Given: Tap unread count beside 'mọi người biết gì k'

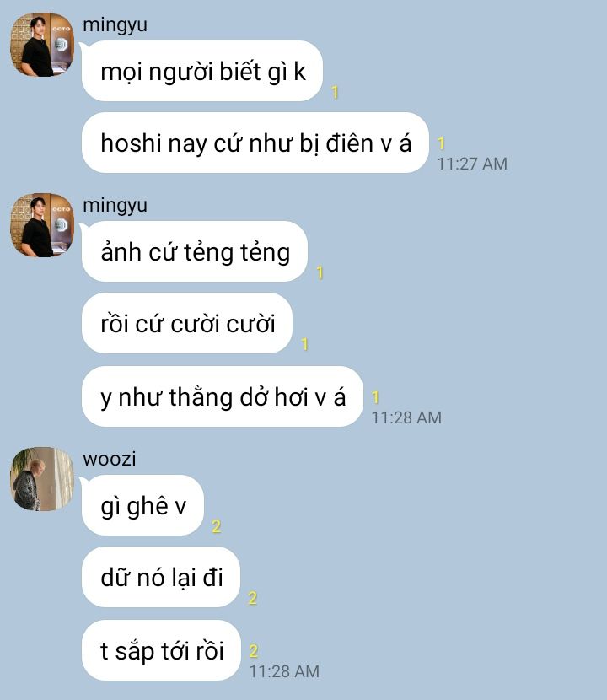Looking at the screenshot, I should (x=335, y=93).
